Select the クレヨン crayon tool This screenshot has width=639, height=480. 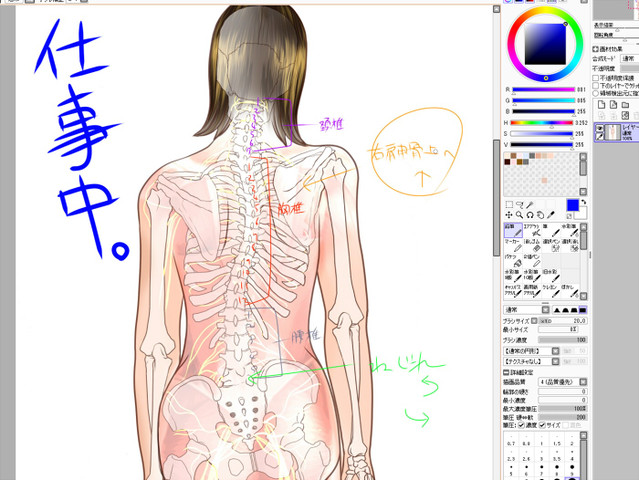(x=551, y=291)
